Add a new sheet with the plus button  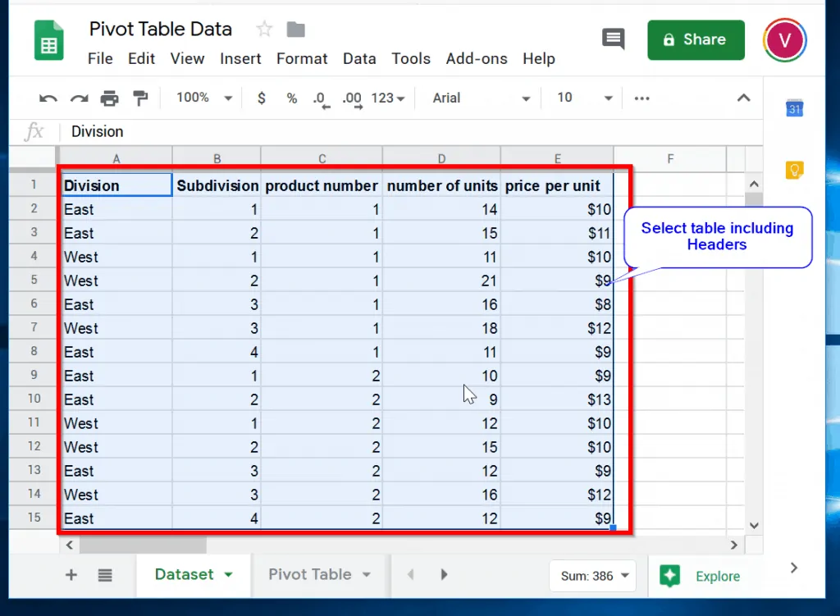click(x=71, y=575)
